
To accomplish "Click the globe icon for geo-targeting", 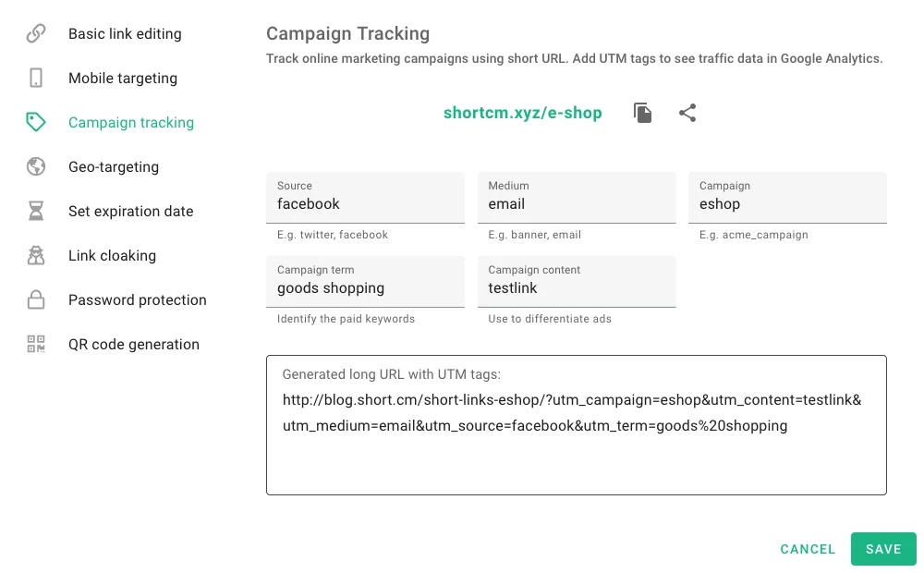I will pyautogui.click(x=36, y=167).
